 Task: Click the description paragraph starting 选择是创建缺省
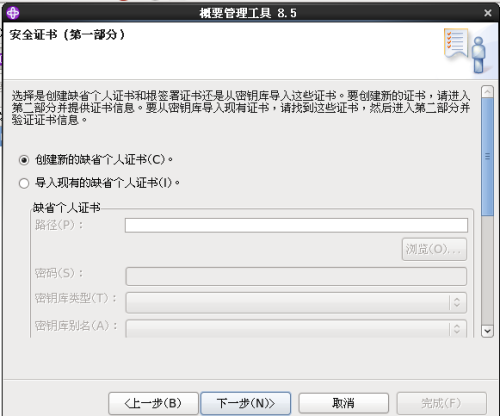241,108
